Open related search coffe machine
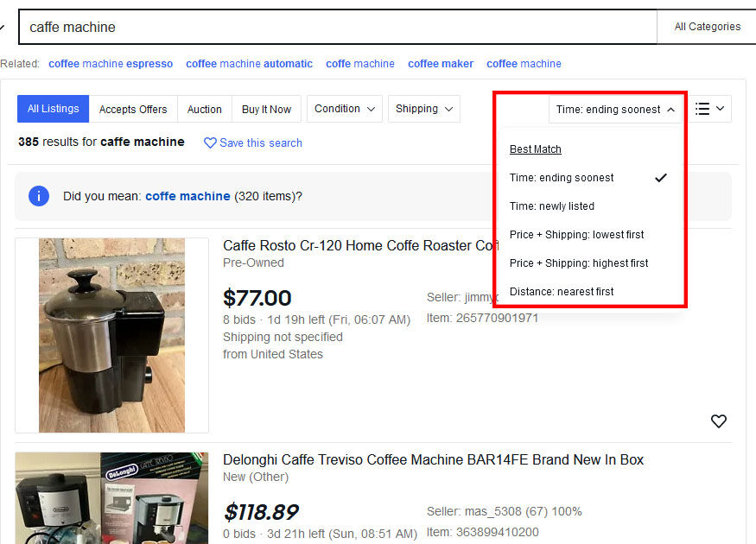The height and width of the screenshot is (544, 756). tap(360, 64)
